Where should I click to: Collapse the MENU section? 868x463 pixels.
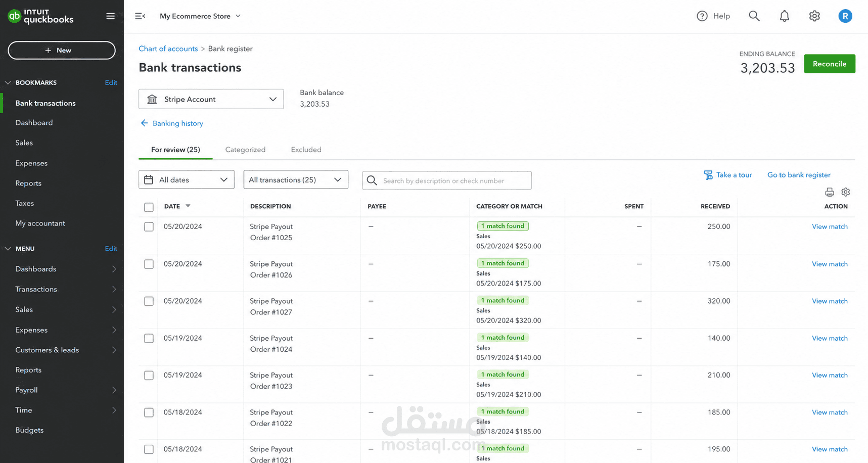(8, 249)
